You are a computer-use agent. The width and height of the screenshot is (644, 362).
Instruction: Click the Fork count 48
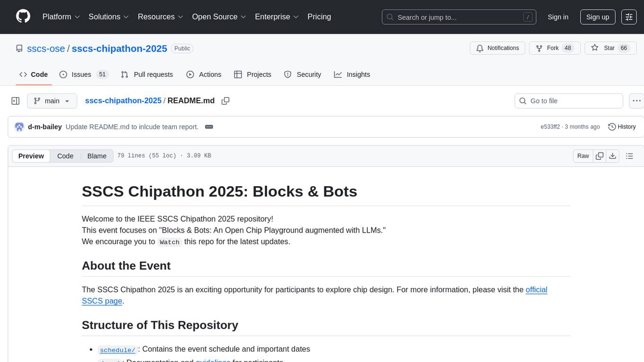click(568, 48)
